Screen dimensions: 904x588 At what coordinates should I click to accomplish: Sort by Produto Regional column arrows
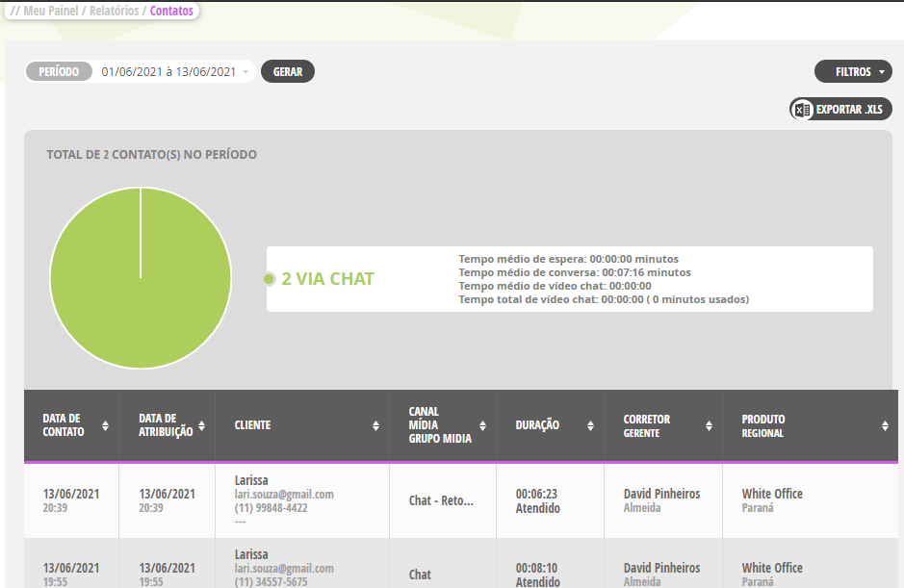(x=885, y=425)
